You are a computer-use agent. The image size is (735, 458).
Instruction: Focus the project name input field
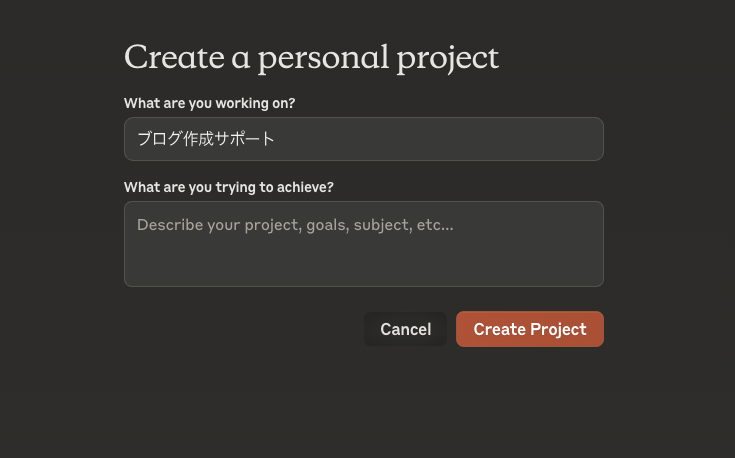click(363, 139)
